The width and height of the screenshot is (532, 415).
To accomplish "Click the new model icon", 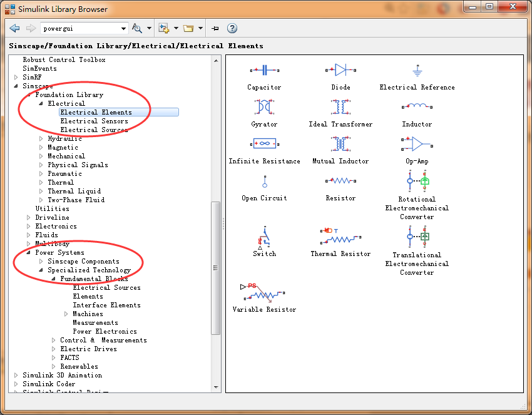I will coord(164,28).
